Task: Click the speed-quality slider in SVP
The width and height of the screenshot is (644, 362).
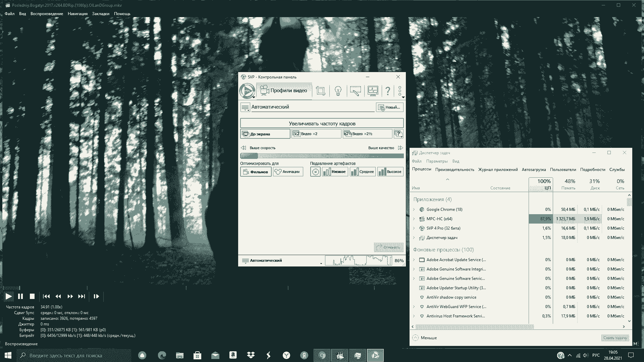Action: [x=322, y=156]
